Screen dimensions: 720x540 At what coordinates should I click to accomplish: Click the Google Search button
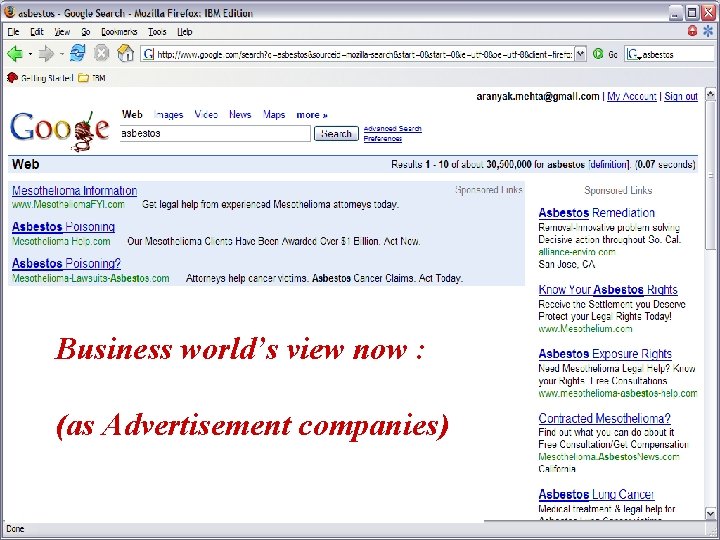click(x=336, y=134)
